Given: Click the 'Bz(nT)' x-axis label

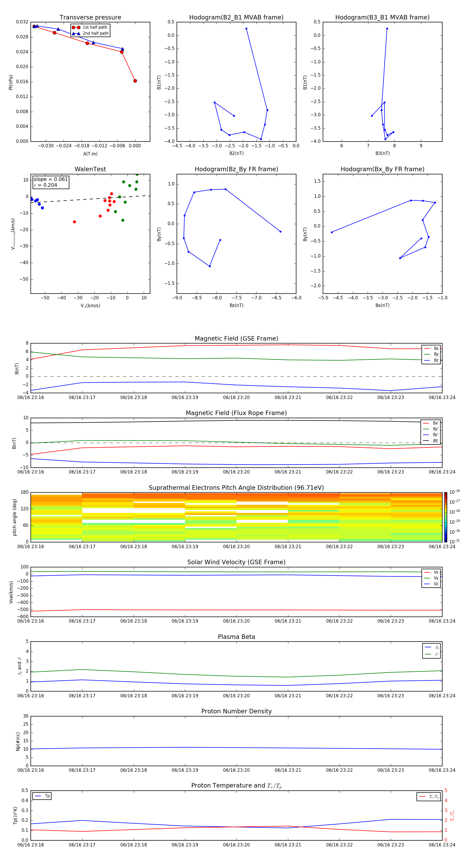Looking at the screenshot, I should coord(236,305).
